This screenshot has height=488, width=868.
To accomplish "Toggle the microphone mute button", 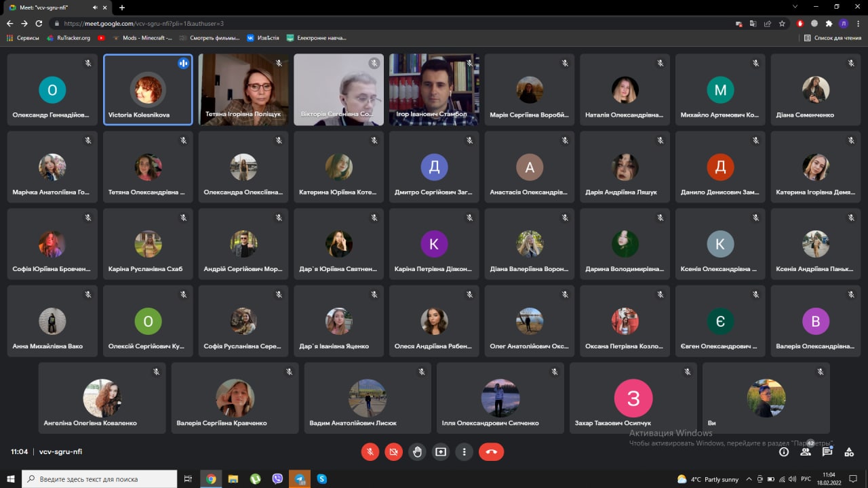I will (x=370, y=451).
